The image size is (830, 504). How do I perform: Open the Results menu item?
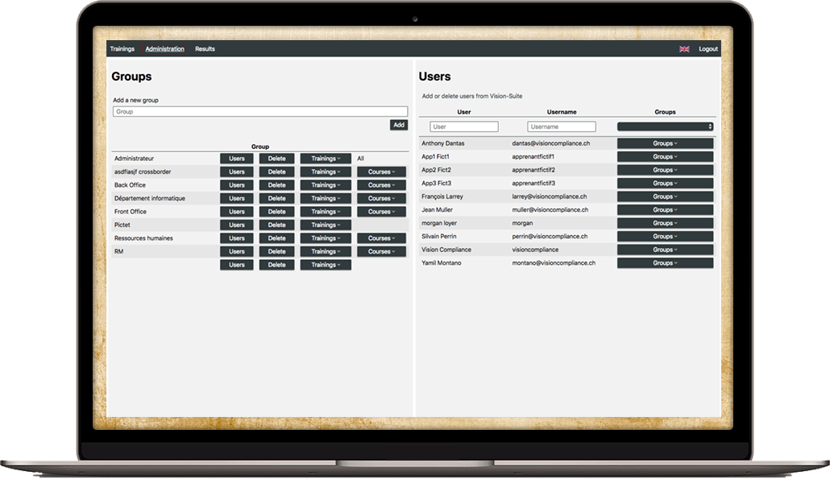205,48
